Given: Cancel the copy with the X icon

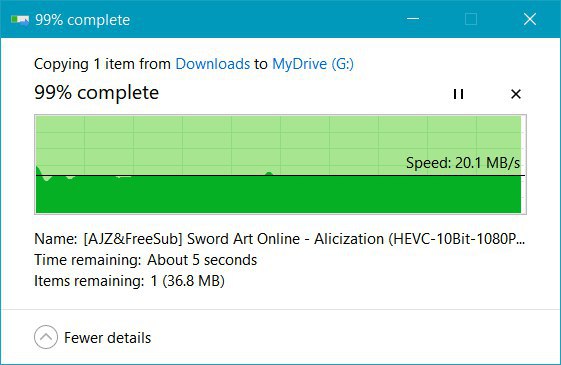Looking at the screenshot, I should (516, 94).
